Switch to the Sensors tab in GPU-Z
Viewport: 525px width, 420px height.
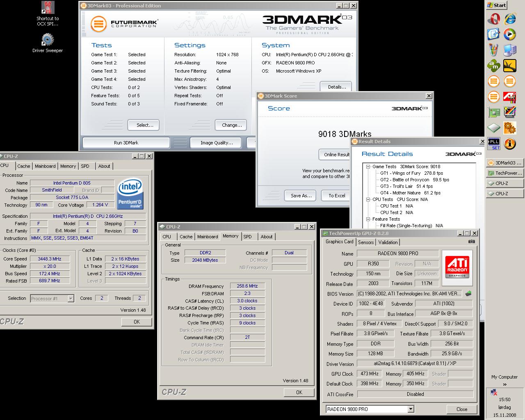click(366, 242)
